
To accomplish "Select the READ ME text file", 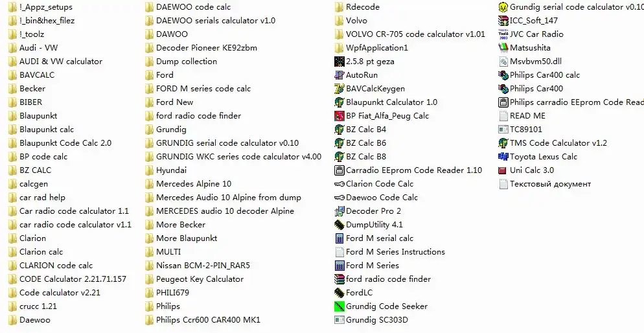I will (x=522, y=116).
